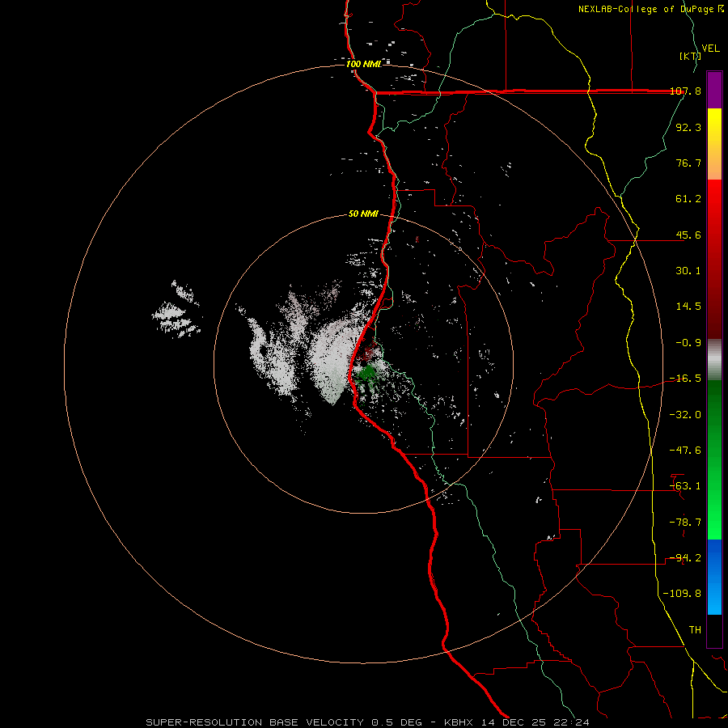
Task: Pick the yellow-orange segment of the color bar
Action: pos(714,144)
